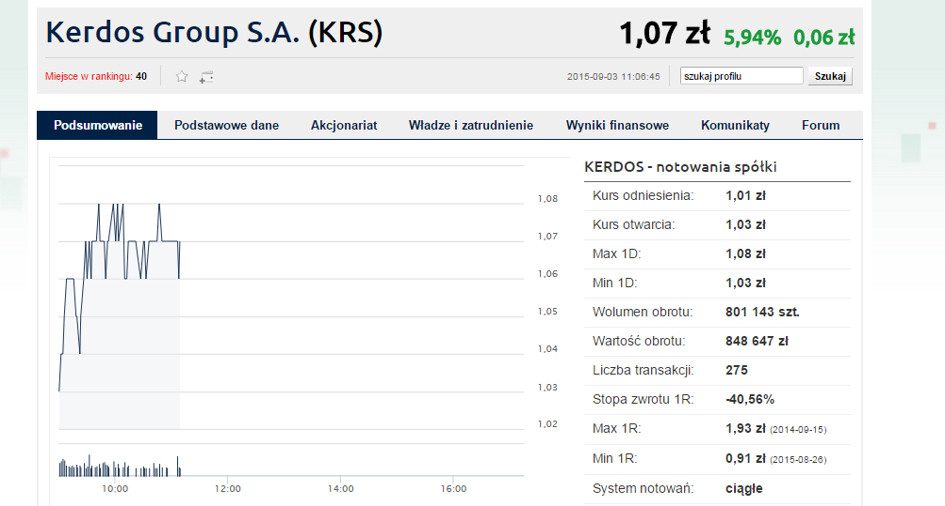Click the compare/add profile icon beside the star
The height and width of the screenshot is (506, 945).
coord(207,77)
